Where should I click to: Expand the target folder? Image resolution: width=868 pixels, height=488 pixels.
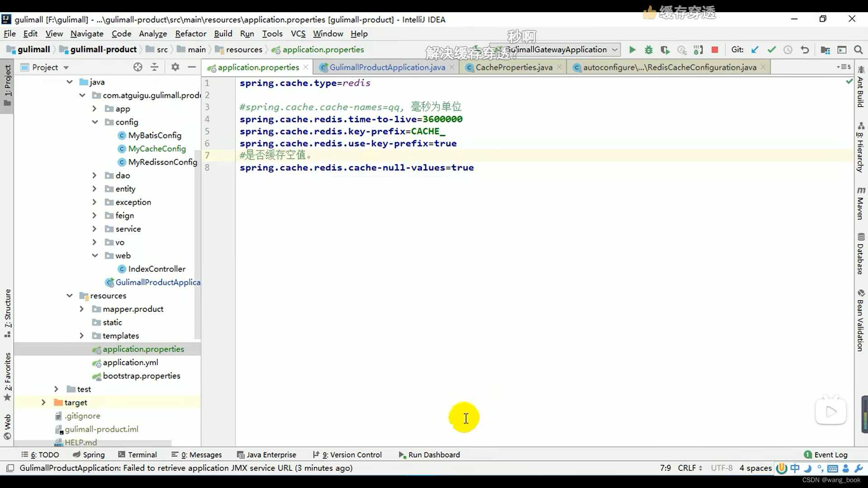tap(43, 402)
